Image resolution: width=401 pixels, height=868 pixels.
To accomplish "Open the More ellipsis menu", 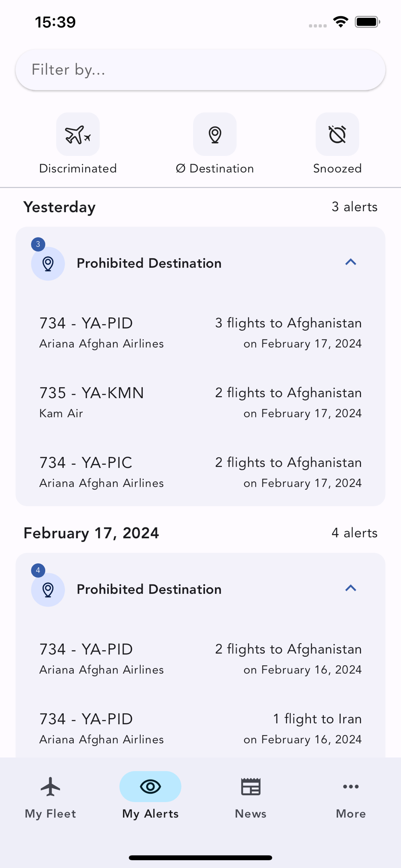I will point(351,786).
